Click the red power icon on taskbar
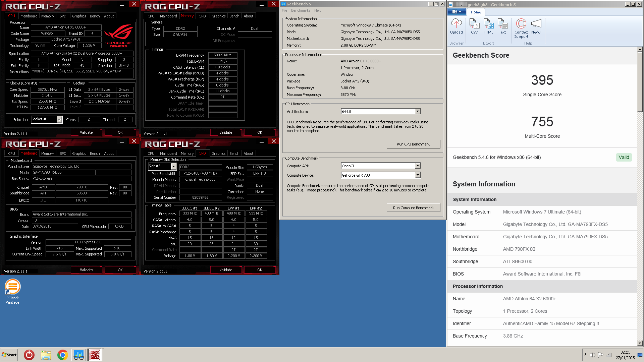The image size is (644, 362). click(x=29, y=355)
